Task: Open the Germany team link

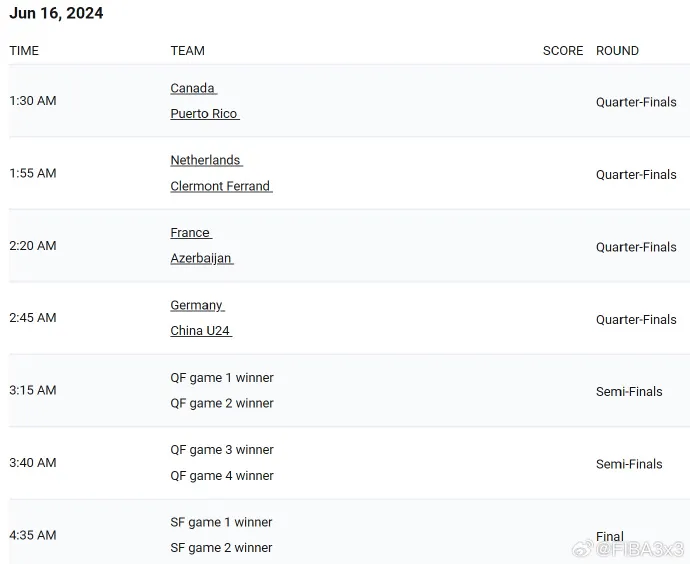Action: tap(196, 305)
